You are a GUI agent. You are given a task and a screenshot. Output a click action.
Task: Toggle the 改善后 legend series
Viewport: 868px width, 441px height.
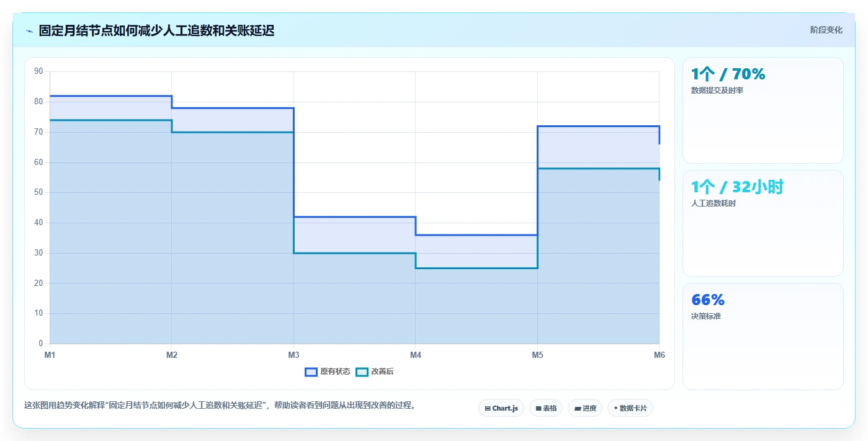coord(375,372)
